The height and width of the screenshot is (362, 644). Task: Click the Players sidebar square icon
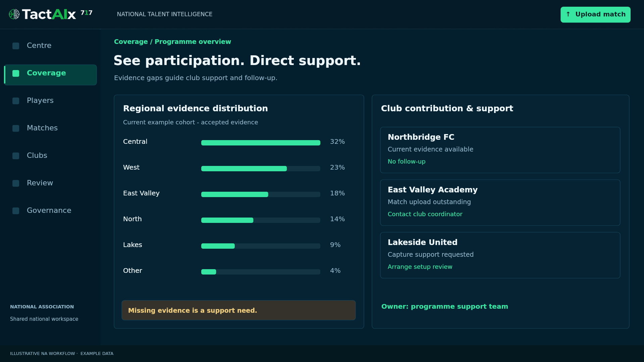tap(16, 101)
